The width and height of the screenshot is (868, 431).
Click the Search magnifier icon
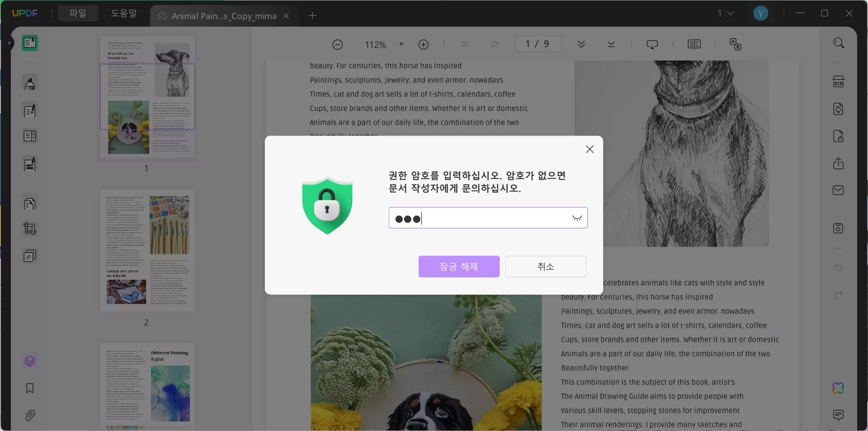click(x=839, y=43)
